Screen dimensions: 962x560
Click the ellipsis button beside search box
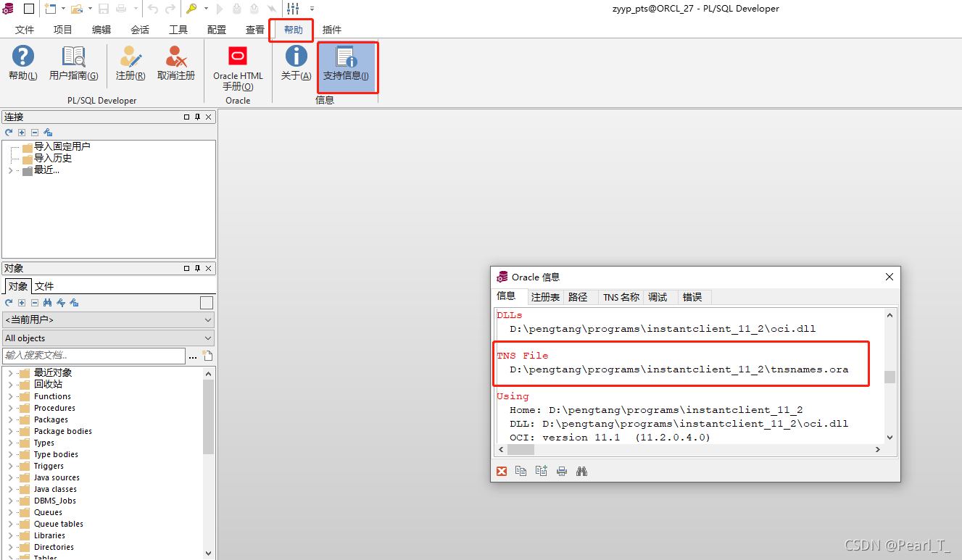pyautogui.click(x=193, y=356)
